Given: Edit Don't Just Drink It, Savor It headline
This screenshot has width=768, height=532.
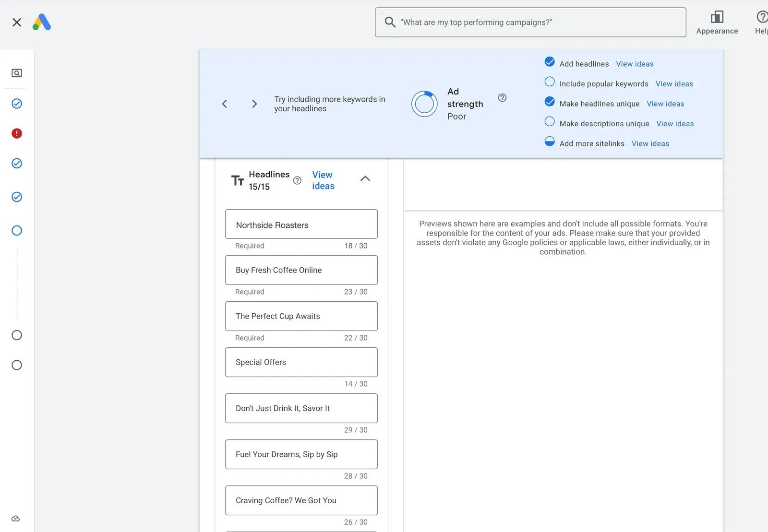Looking at the screenshot, I should point(301,408).
